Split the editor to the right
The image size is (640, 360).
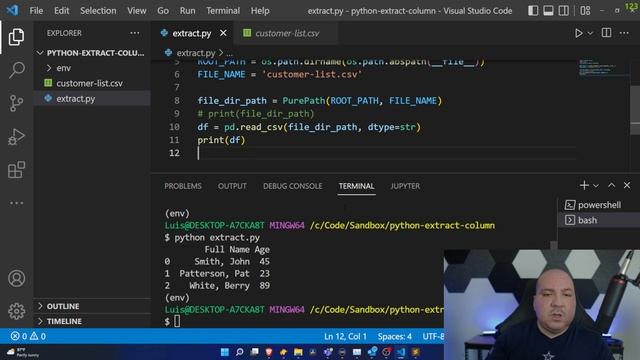[606, 33]
